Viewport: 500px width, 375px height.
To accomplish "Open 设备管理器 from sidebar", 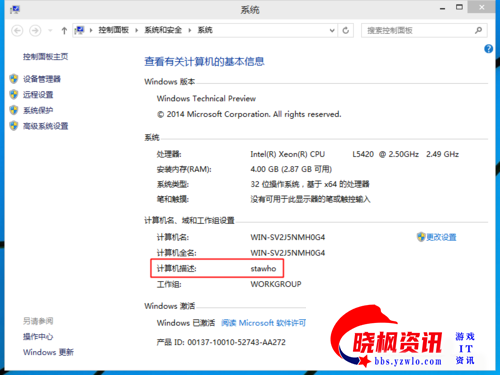I will (x=42, y=79).
